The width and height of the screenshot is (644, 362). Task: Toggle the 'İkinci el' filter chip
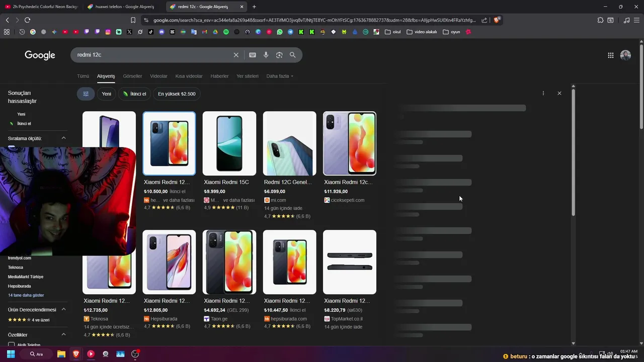pyautogui.click(x=134, y=94)
